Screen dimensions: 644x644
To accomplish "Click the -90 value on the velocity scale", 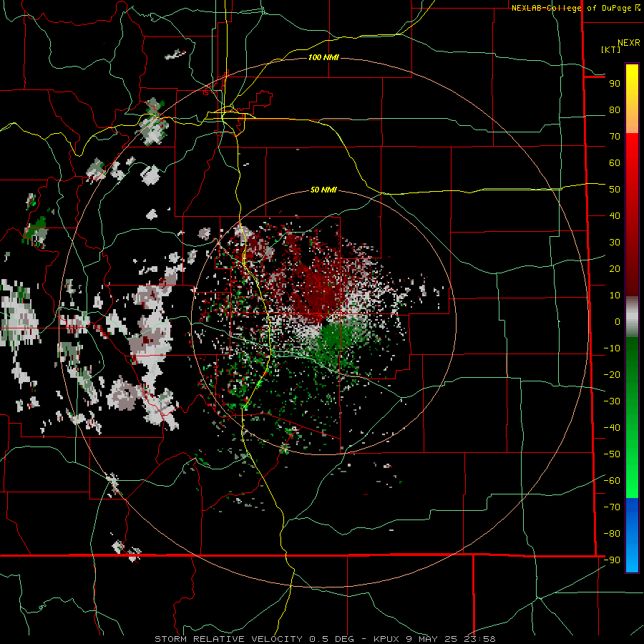I will pyautogui.click(x=612, y=560).
